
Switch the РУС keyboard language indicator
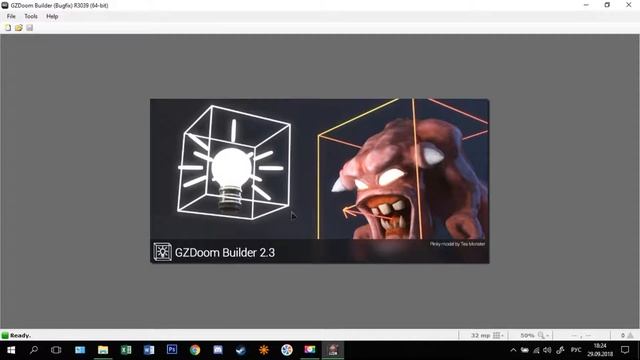(576, 350)
